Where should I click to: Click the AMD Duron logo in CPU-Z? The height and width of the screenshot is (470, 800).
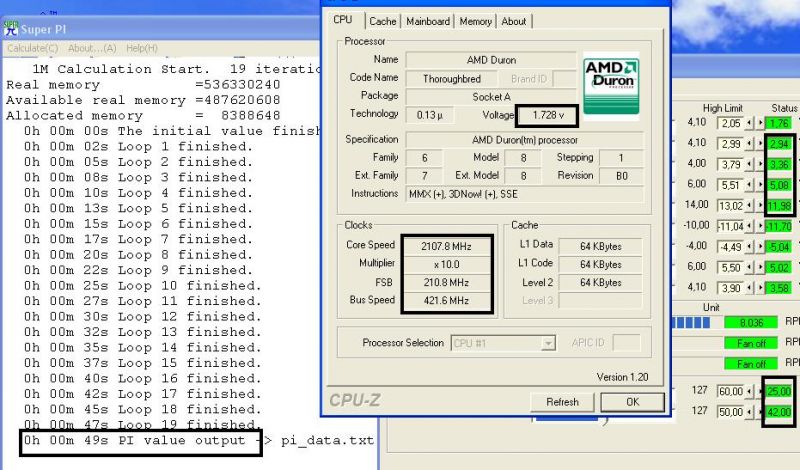click(611, 86)
